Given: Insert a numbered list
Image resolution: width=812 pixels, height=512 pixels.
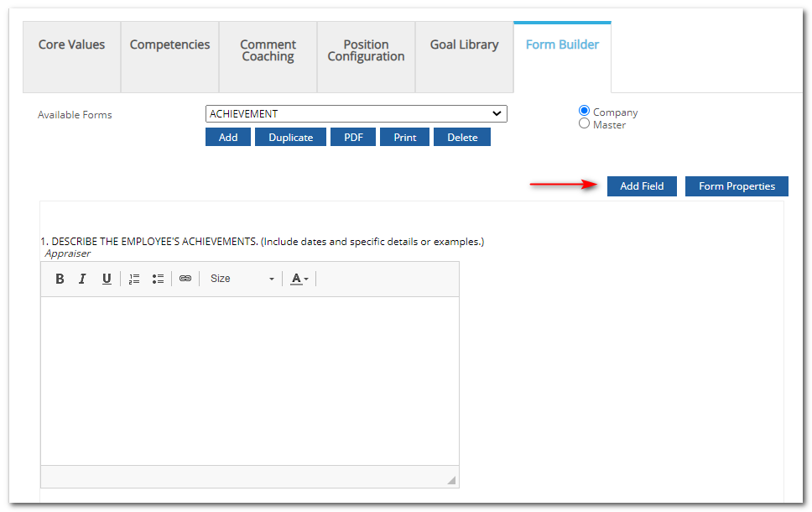Looking at the screenshot, I should (133, 278).
